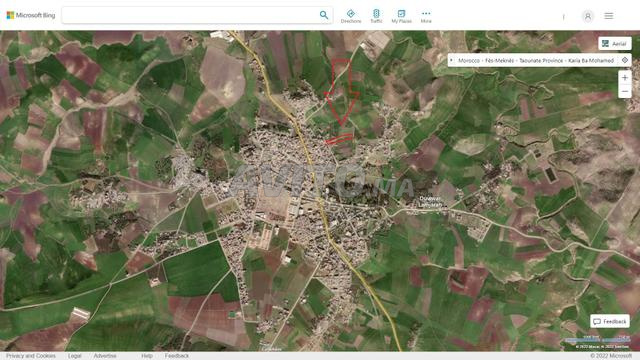Open the Help footer link
The height and width of the screenshot is (360, 640).
point(147,356)
